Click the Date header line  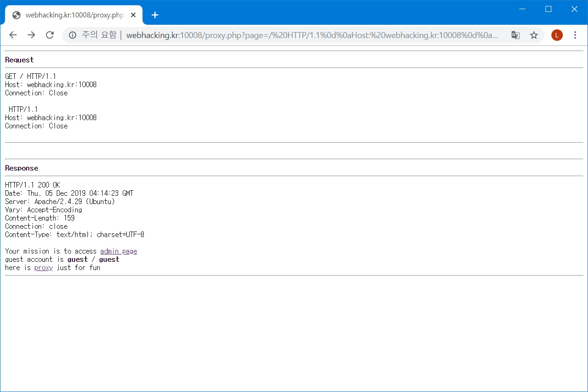pos(69,193)
